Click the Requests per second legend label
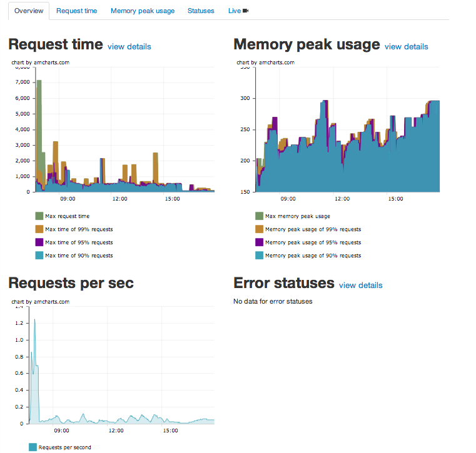476x453 pixels. (x=64, y=447)
